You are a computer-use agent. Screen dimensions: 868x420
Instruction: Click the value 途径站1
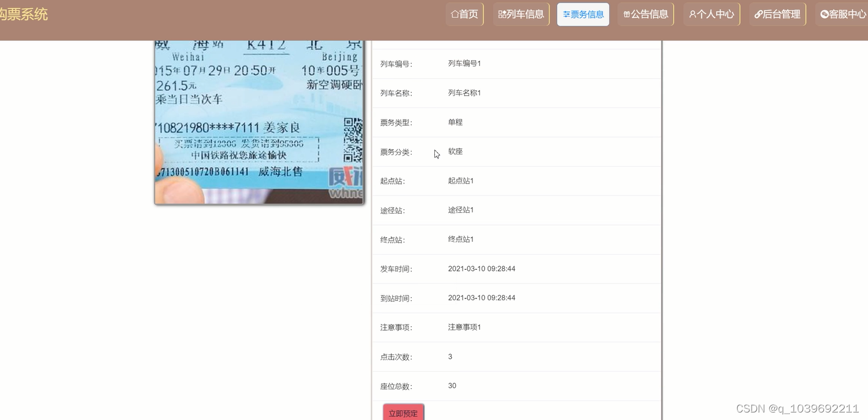coord(461,210)
